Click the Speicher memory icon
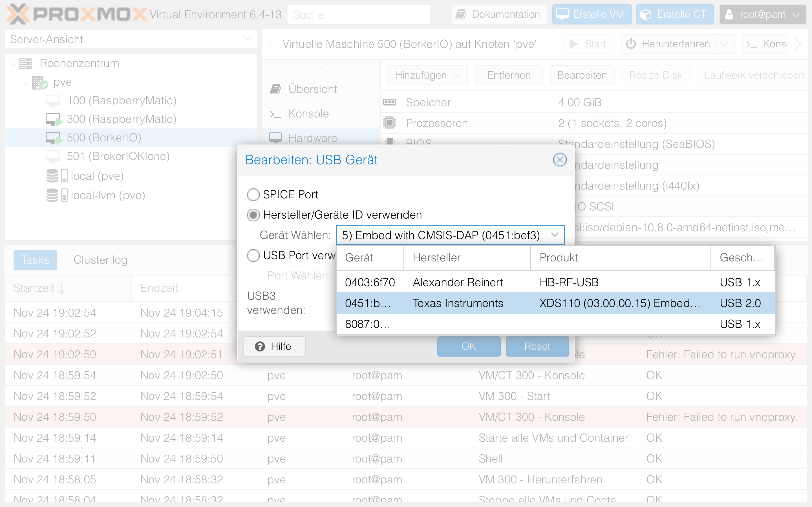Viewport: 812px width, 507px height. (x=390, y=102)
